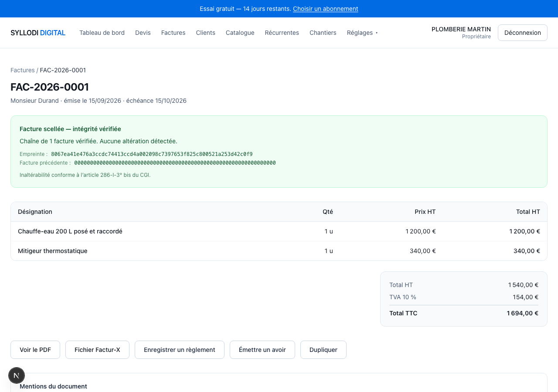Click the FAC-2026-0001 page title

[x=50, y=87]
